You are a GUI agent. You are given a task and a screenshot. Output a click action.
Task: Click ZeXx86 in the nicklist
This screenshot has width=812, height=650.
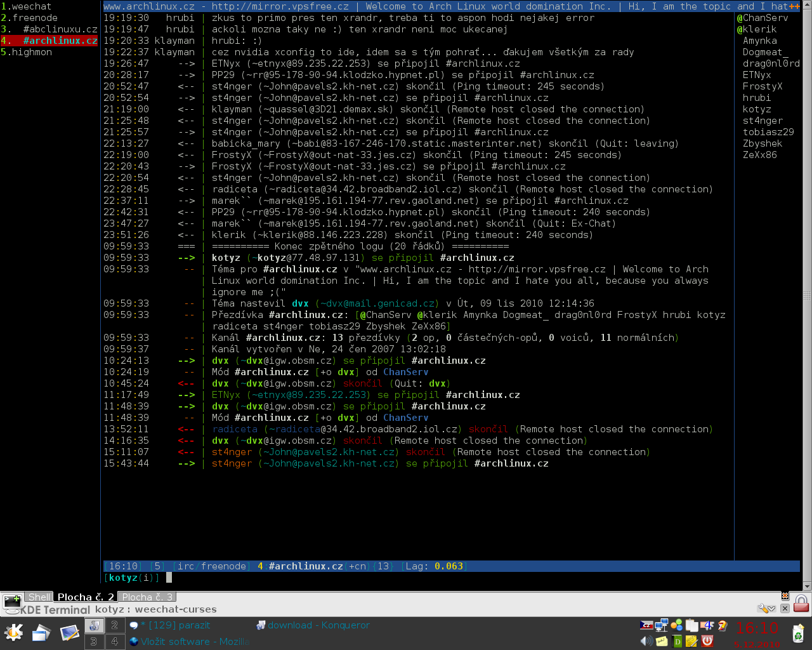click(x=759, y=155)
